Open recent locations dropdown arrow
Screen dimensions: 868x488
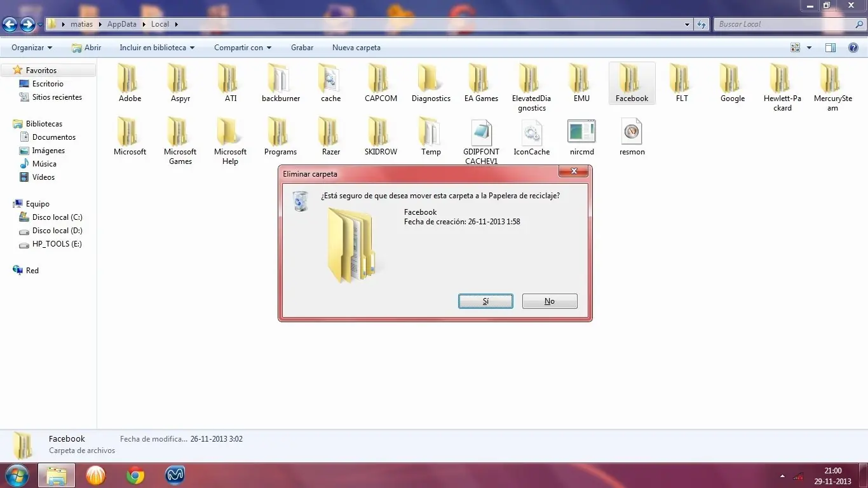click(x=41, y=25)
